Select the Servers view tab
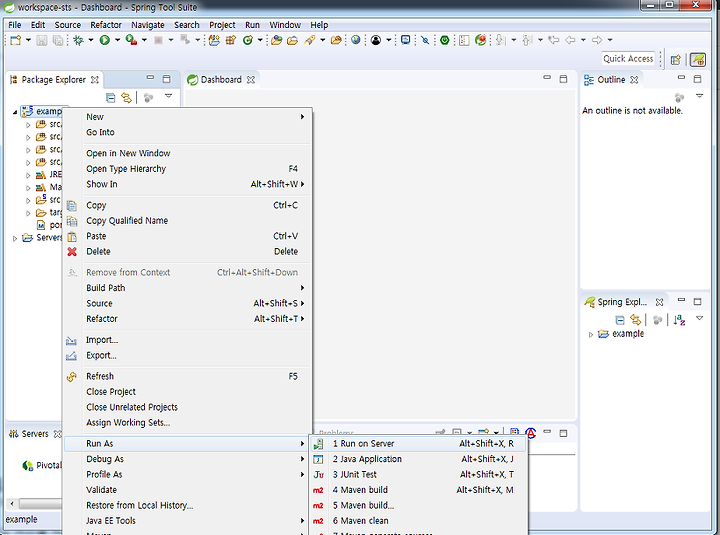The width and height of the screenshot is (720, 535). pos(35,434)
